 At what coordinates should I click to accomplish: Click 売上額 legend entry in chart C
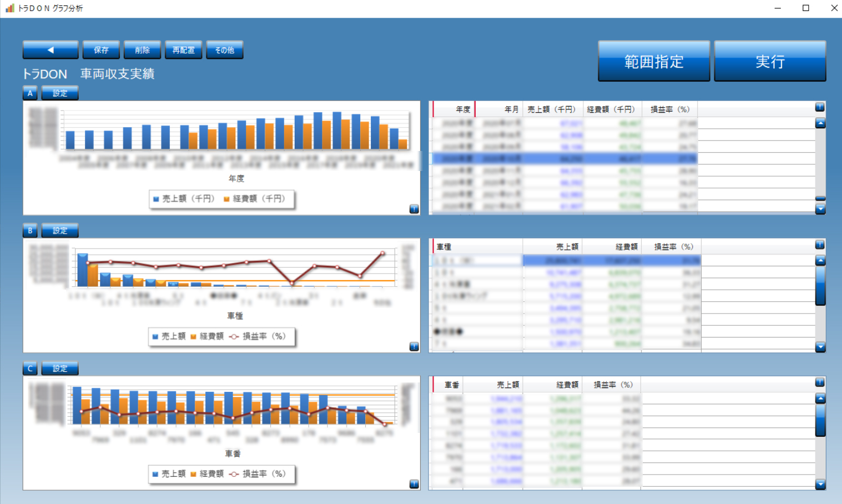pyautogui.click(x=169, y=474)
